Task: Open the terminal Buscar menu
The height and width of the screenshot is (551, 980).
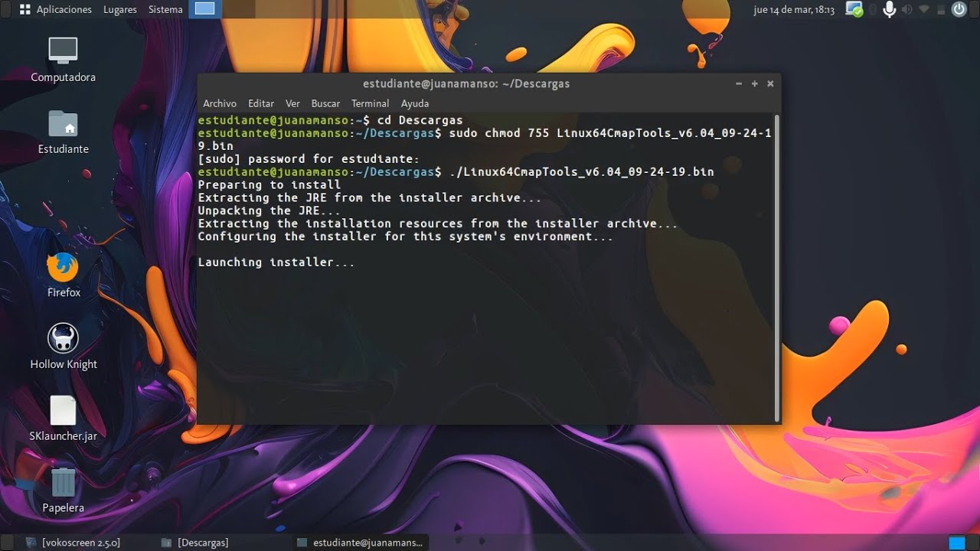Action: click(325, 103)
